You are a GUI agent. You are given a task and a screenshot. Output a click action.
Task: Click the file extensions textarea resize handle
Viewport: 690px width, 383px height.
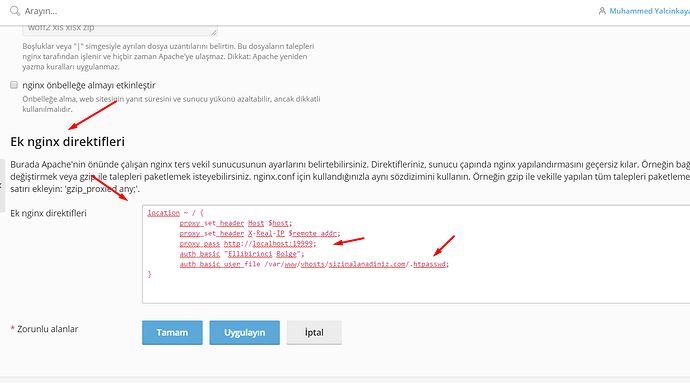point(214,32)
